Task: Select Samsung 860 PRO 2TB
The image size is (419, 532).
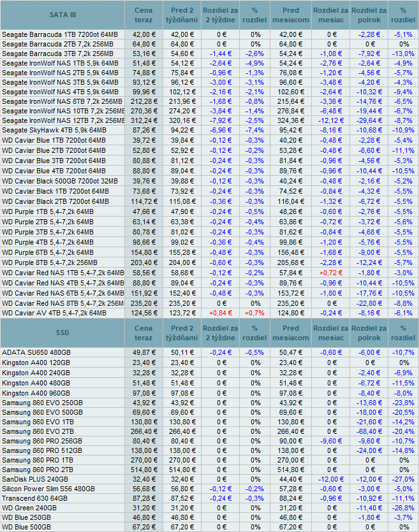Action: [38, 470]
